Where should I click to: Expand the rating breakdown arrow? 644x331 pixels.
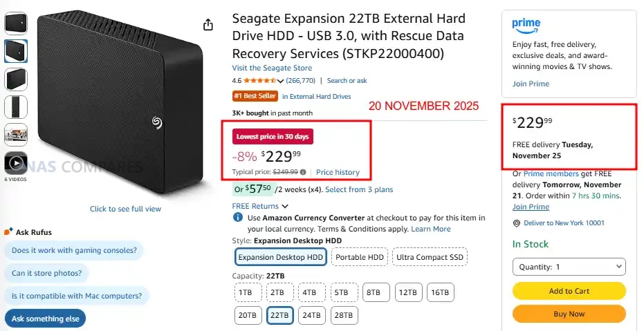280,82
